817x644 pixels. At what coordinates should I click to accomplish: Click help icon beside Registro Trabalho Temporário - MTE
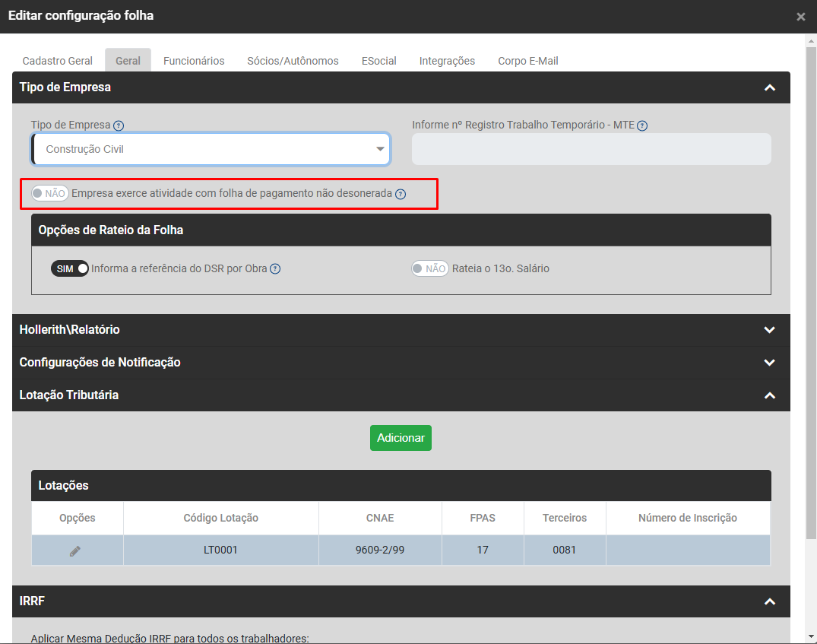click(x=642, y=125)
